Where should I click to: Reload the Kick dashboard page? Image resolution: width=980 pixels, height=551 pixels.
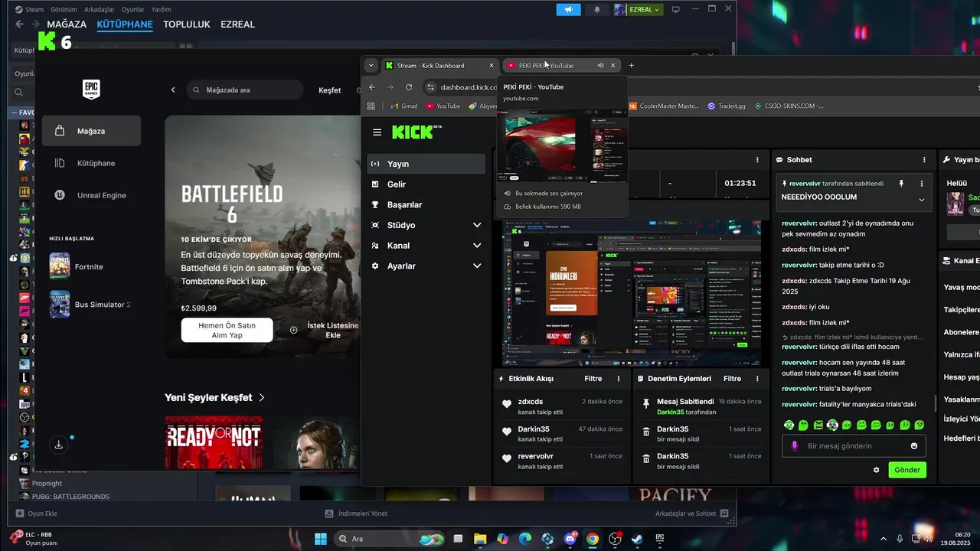409,87
